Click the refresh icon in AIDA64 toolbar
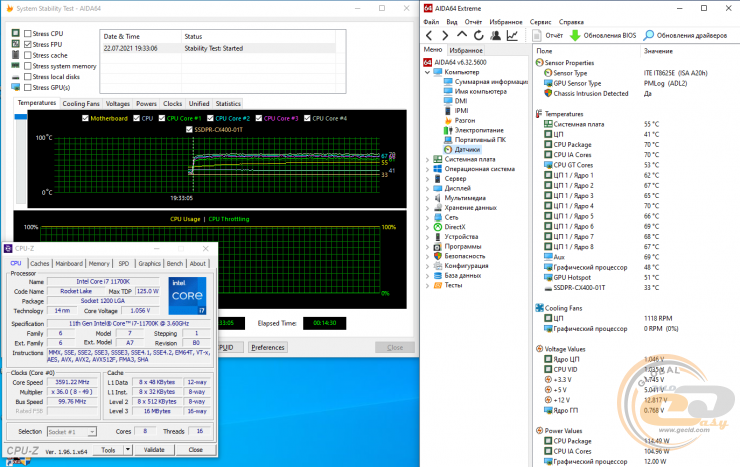This screenshot has width=740, height=467. coord(479,35)
